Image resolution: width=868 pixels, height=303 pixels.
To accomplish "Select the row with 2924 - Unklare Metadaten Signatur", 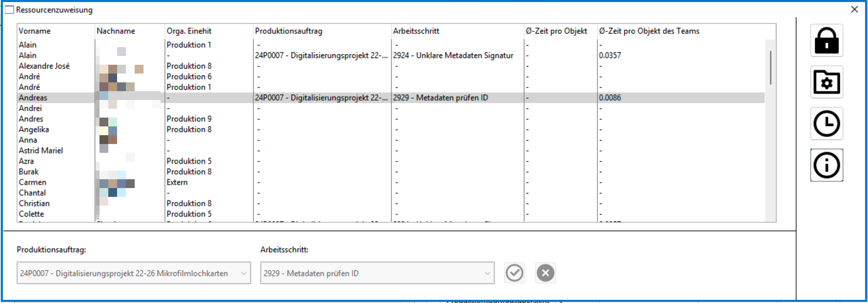I will click(453, 55).
